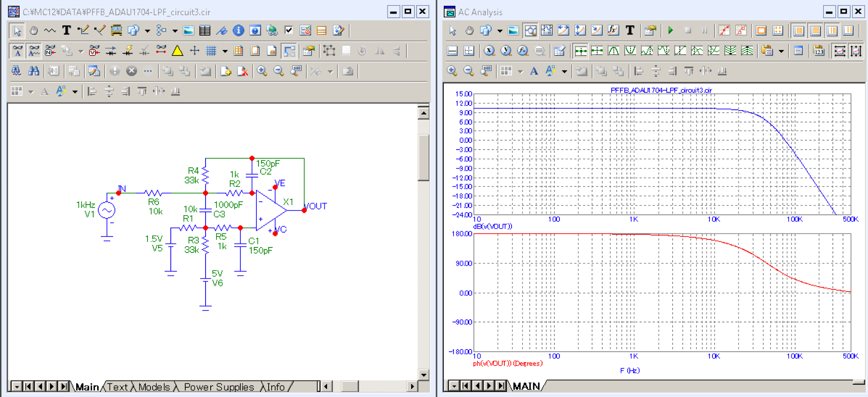Click schematic horizontal scroll right arrow
The height and width of the screenshot is (397, 868).
pos(412,386)
